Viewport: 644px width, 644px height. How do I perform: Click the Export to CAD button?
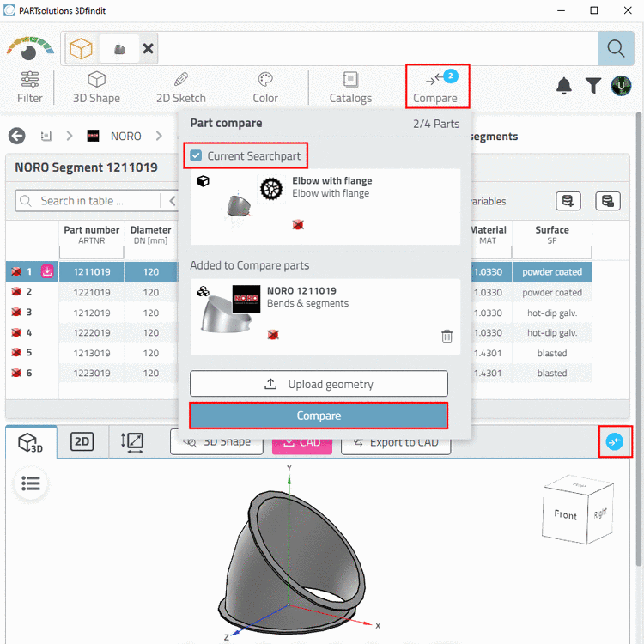click(396, 442)
